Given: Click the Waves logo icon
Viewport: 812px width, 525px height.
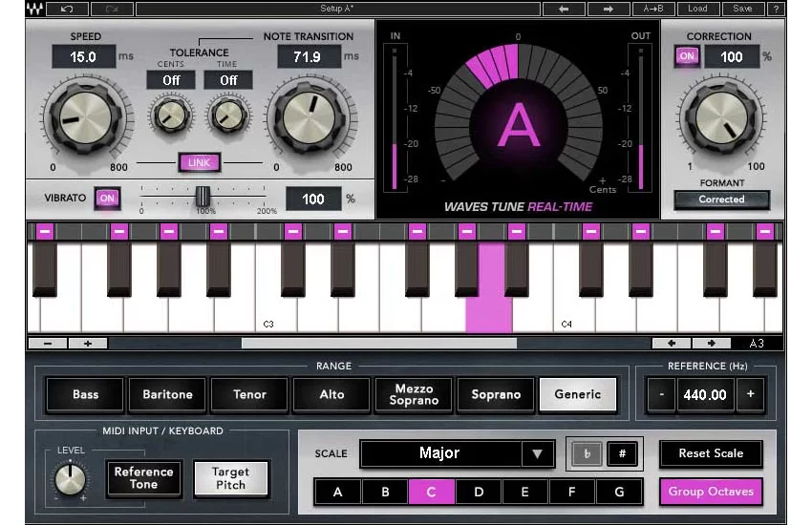Looking at the screenshot, I should 35,9.
